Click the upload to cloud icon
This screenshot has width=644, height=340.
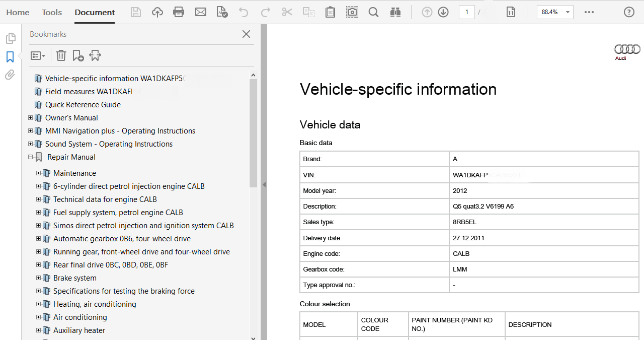coord(157,12)
